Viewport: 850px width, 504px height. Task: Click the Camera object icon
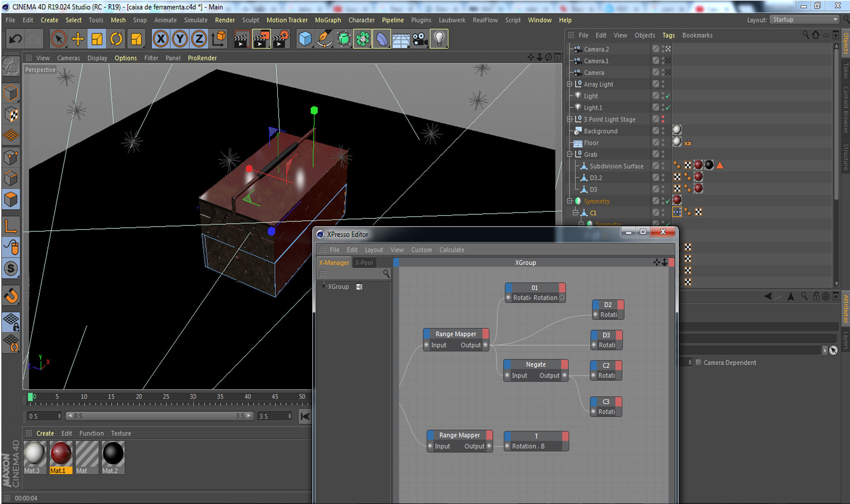(420, 39)
